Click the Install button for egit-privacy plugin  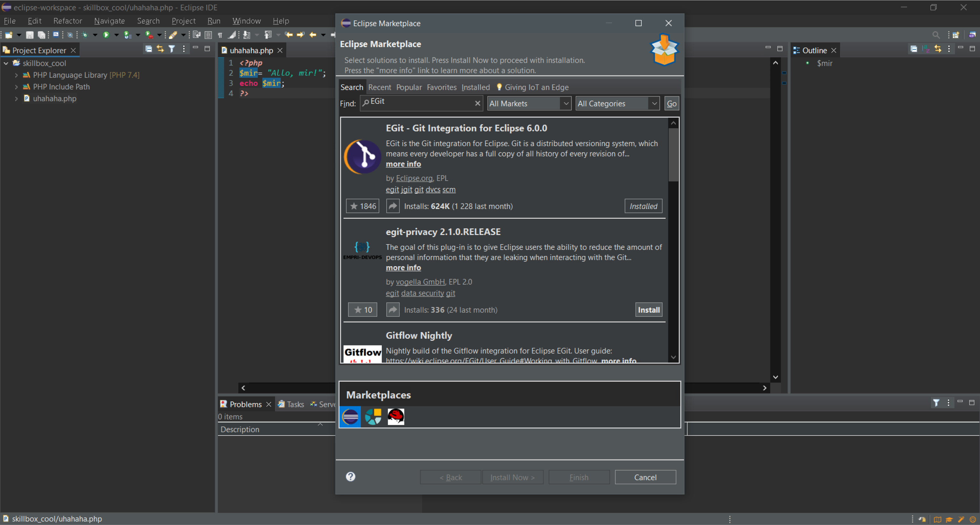tap(649, 309)
